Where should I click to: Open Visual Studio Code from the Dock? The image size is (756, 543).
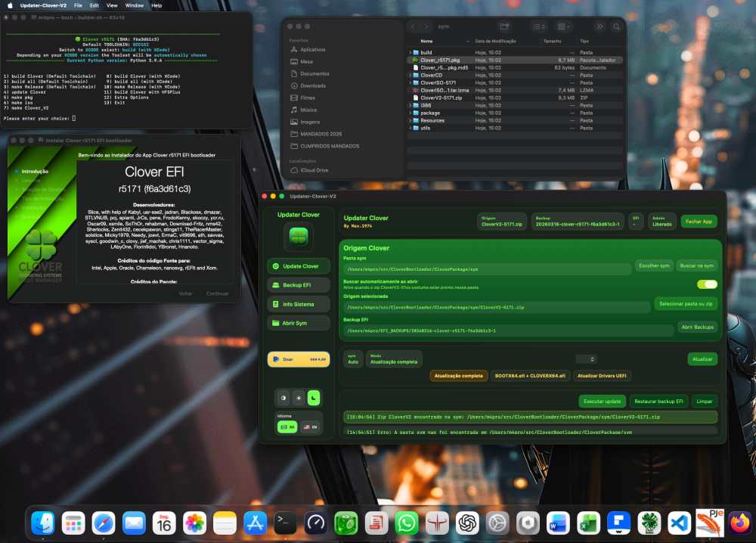[680, 523]
